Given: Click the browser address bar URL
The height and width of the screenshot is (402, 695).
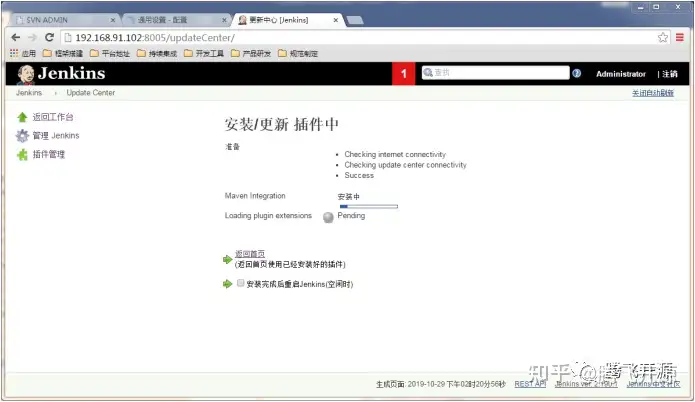Looking at the screenshot, I should tap(155, 38).
